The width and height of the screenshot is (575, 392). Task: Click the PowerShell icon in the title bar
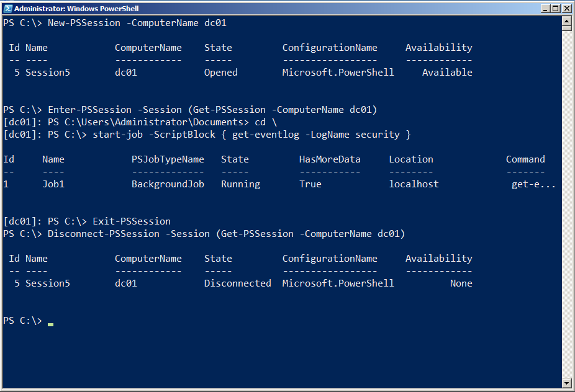point(7,9)
